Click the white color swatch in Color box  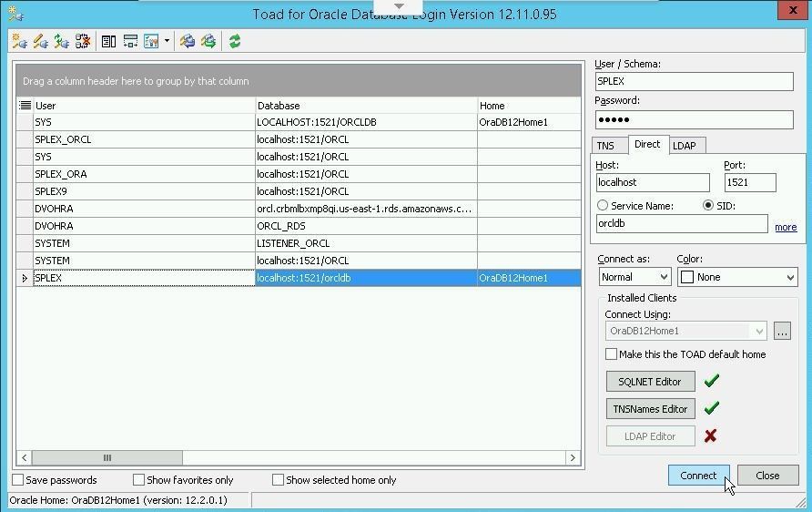(687, 277)
